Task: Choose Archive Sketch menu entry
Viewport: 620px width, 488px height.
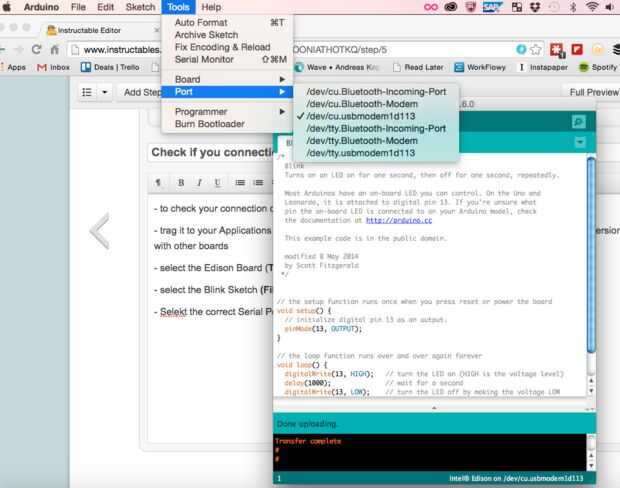Action: coord(227,35)
